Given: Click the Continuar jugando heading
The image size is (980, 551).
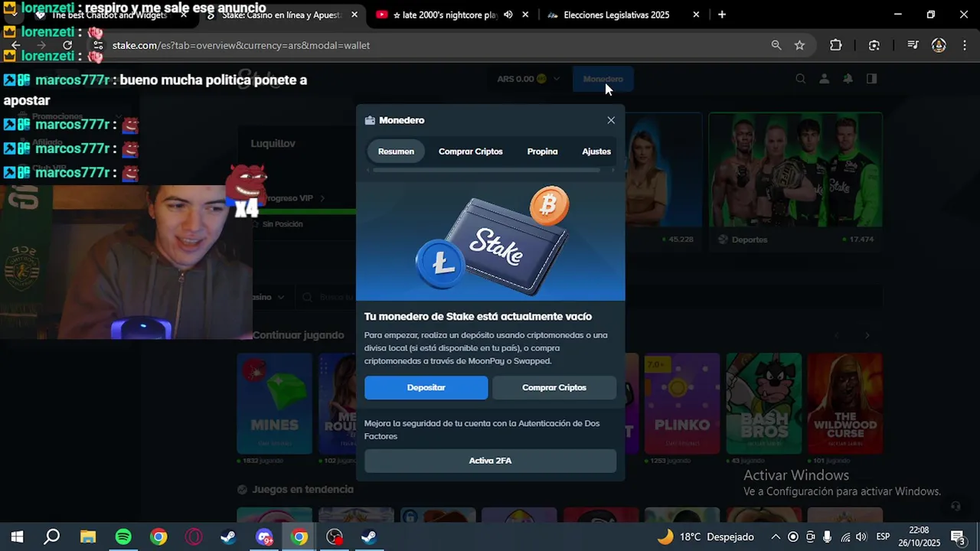Looking at the screenshot, I should click(x=298, y=335).
